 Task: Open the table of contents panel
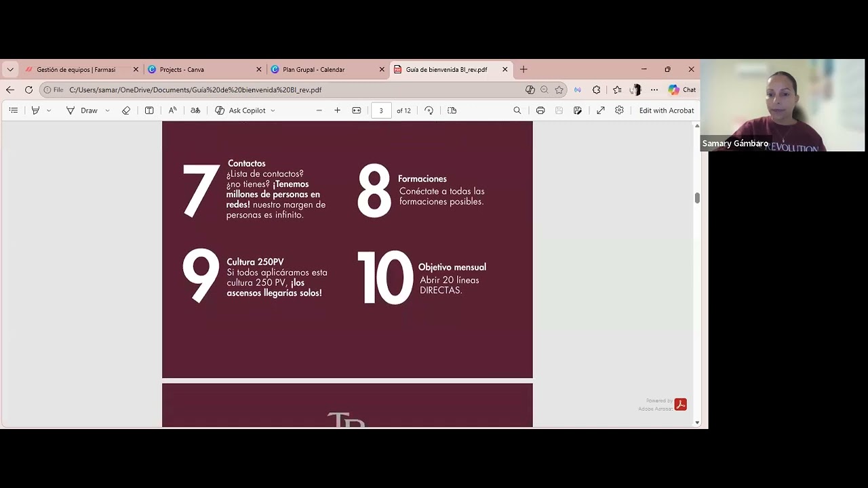click(x=13, y=110)
